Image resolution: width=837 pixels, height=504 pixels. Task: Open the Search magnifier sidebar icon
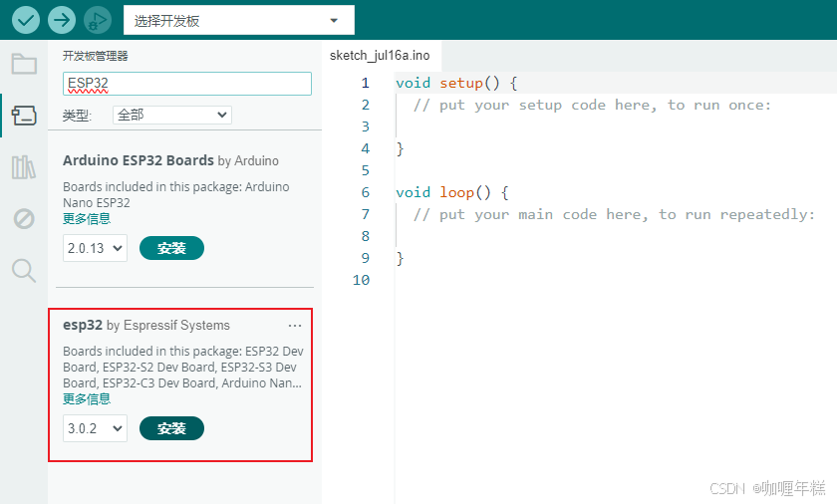24,270
